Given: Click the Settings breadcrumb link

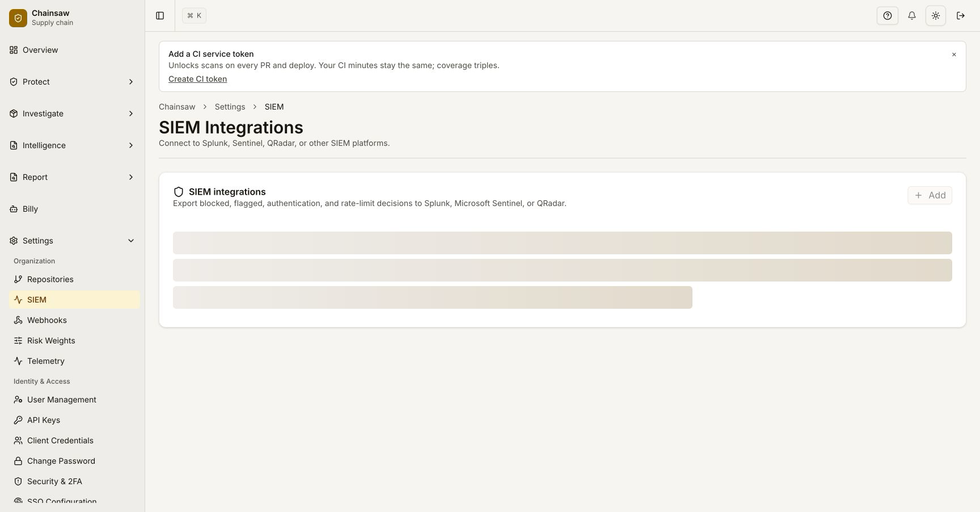Looking at the screenshot, I should click(x=230, y=107).
